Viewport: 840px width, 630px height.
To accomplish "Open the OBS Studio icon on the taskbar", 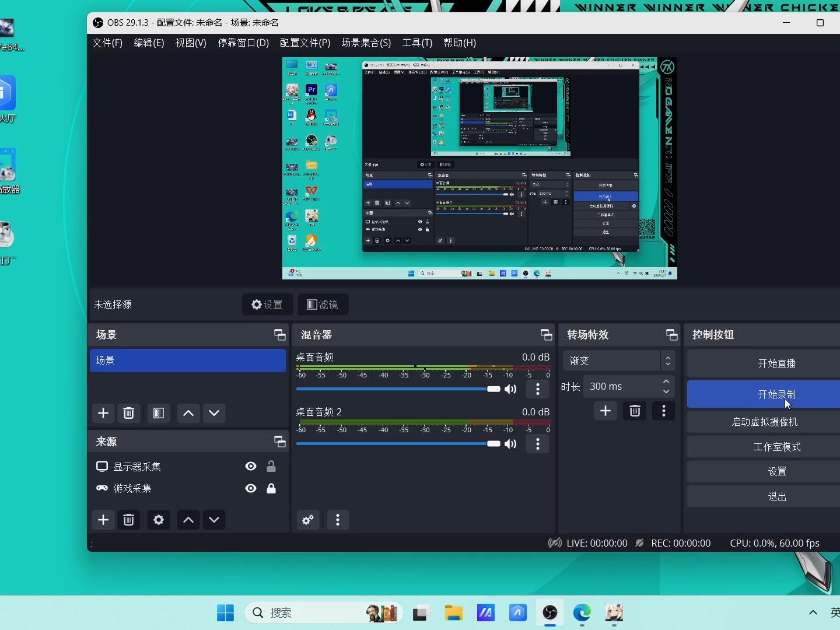I will pos(549,612).
